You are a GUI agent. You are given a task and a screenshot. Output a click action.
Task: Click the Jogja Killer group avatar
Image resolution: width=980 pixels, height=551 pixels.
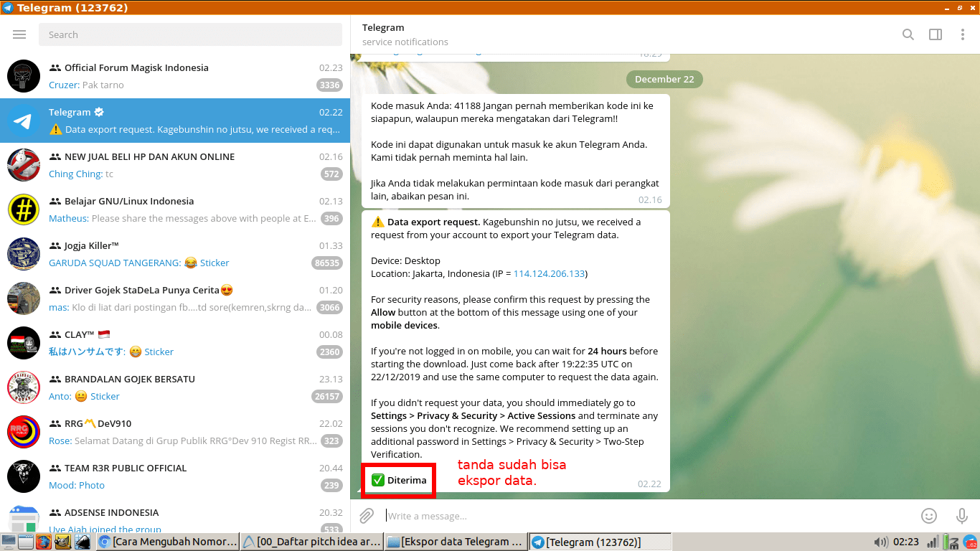[x=24, y=254]
